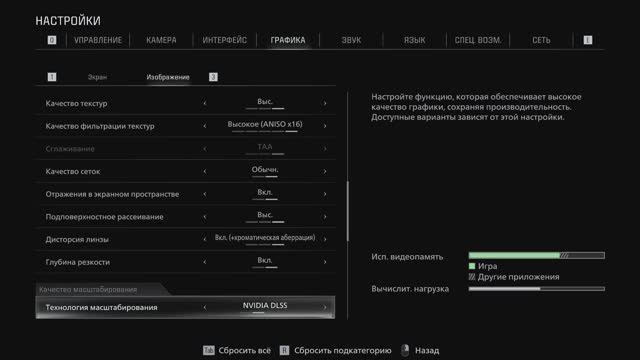Go to the ЗВУК tab
Viewport: 640px width, 360px height.
pyautogui.click(x=351, y=40)
